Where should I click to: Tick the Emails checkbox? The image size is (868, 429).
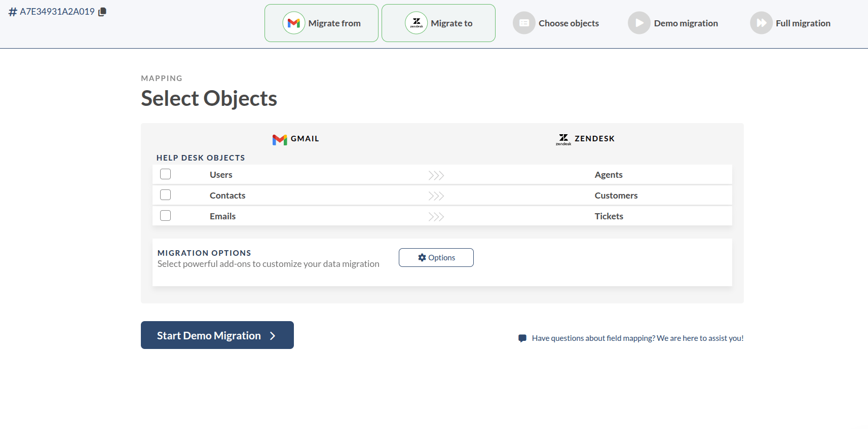pyautogui.click(x=165, y=216)
